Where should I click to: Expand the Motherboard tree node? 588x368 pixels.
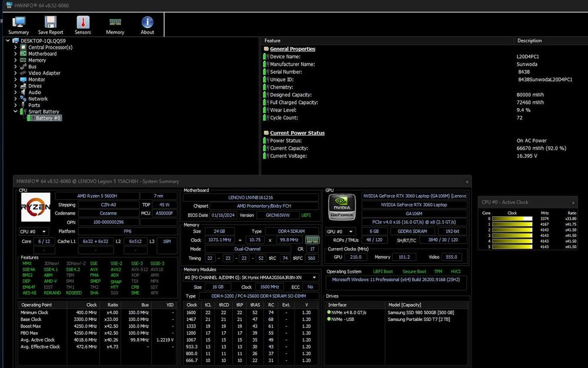click(15, 53)
